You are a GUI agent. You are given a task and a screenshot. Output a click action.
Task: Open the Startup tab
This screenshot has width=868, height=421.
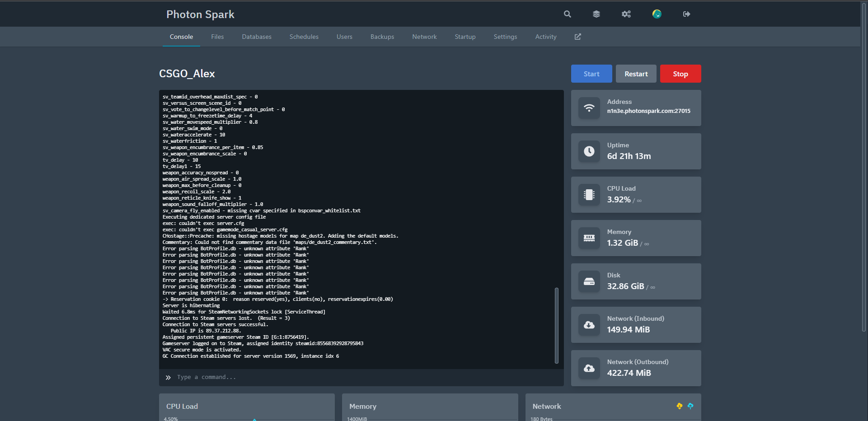tap(465, 37)
